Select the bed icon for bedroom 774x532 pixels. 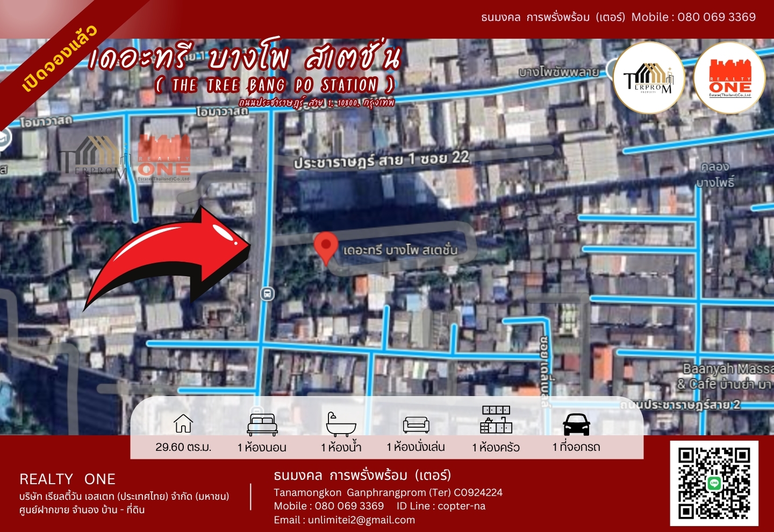click(x=262, y=424)
